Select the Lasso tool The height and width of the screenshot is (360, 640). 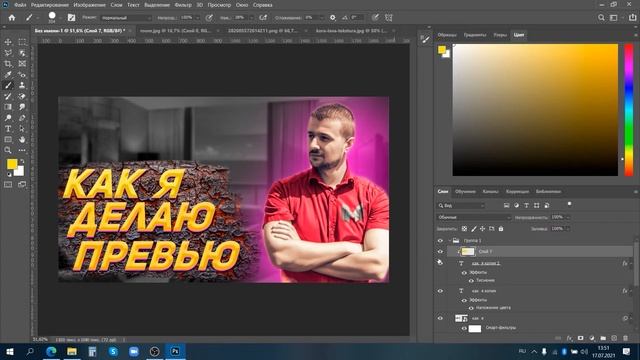[8, 53]
